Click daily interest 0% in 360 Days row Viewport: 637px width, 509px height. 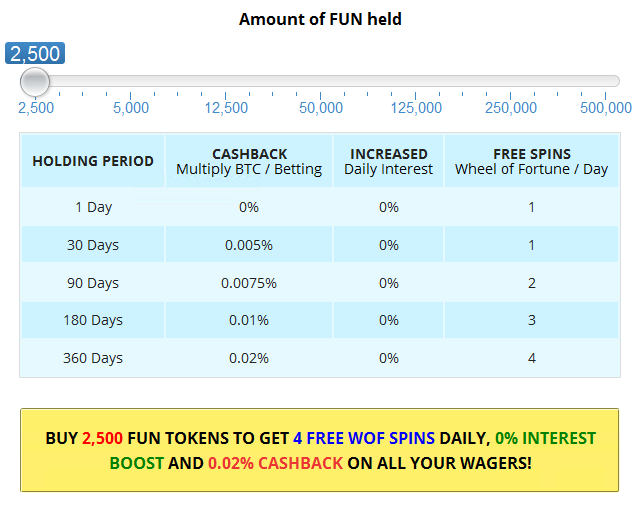tap(388, 358)
